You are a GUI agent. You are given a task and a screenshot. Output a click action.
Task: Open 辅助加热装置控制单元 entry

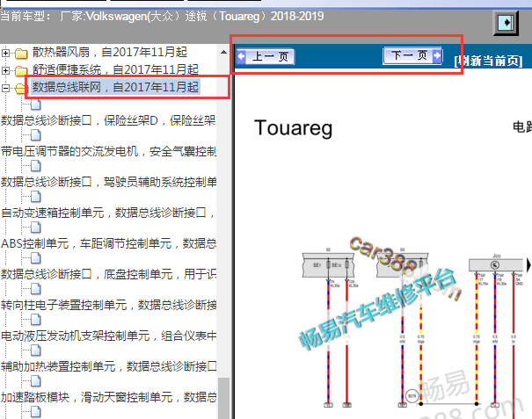[108, 366]
